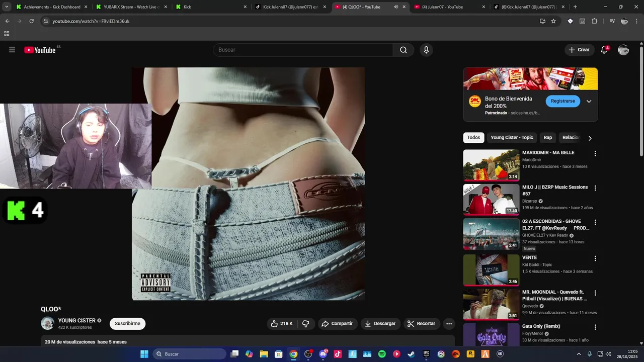Image resolution: width=644 pixels, height=362 pixels.
Task: Select the Rap filter chip
Action: [x=548, y=137]
